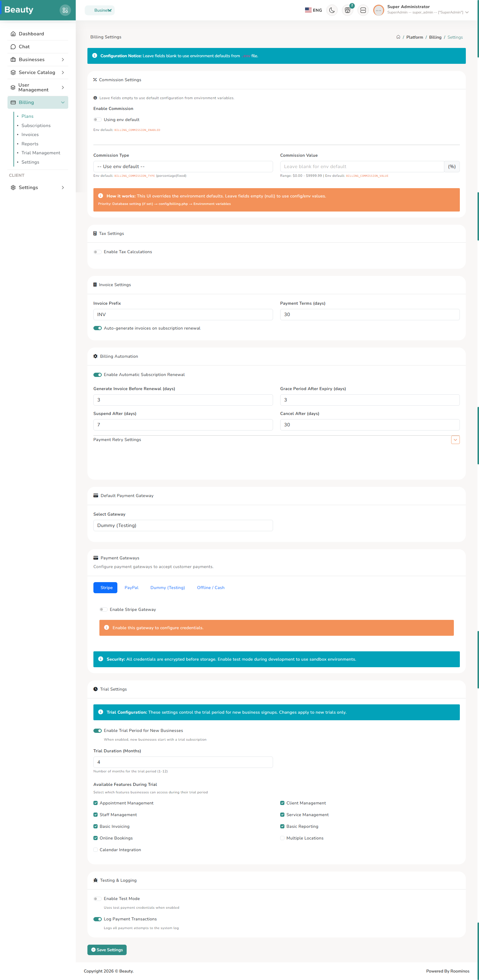Check the Calendar Integration feature

point(96,850)
